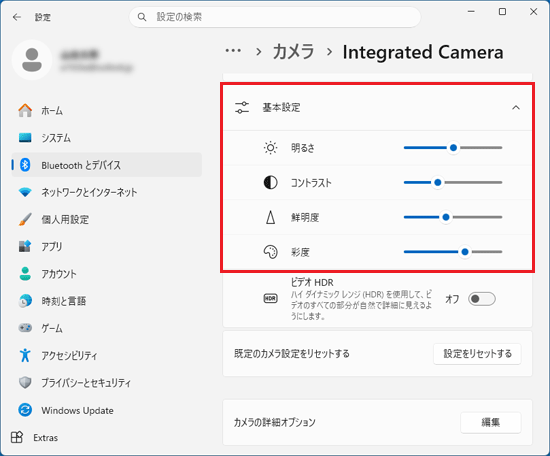Image resolution: width=550 pixels, height=456 pixels.
Task: Click the 個人用設定 paintbrush icon
Action: click(x=25, y=219)
